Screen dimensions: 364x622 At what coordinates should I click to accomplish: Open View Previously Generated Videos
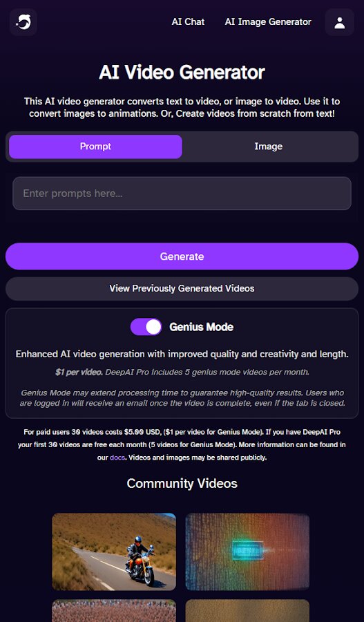pyautogui.click(x=182, y=288)
